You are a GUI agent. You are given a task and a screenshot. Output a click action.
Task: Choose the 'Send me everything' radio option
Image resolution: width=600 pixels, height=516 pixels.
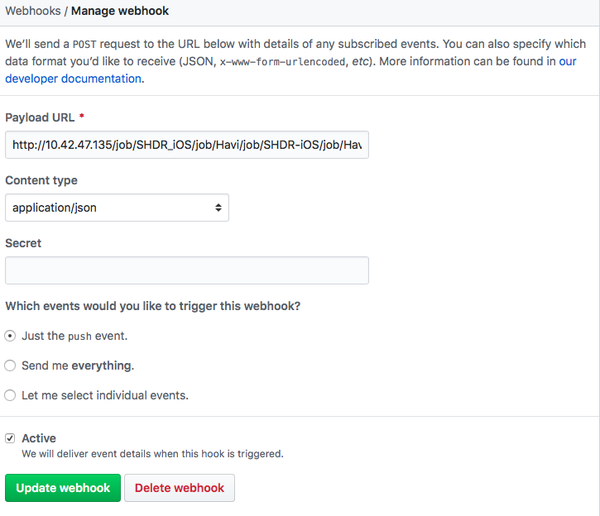click(11, 366)
